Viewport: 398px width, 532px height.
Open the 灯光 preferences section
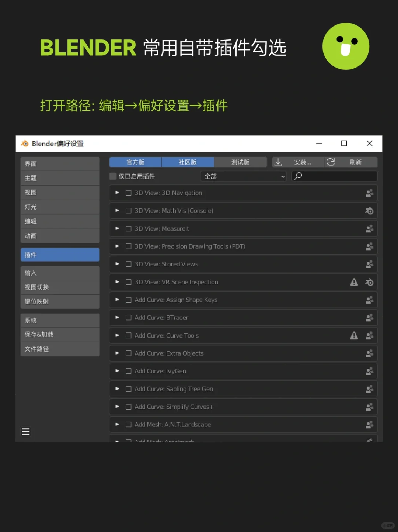point(60,207)
